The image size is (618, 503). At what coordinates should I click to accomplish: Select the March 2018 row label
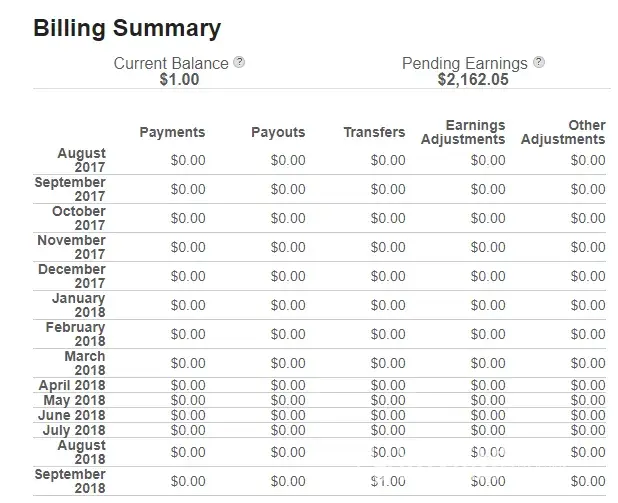[x=84, y=363]
